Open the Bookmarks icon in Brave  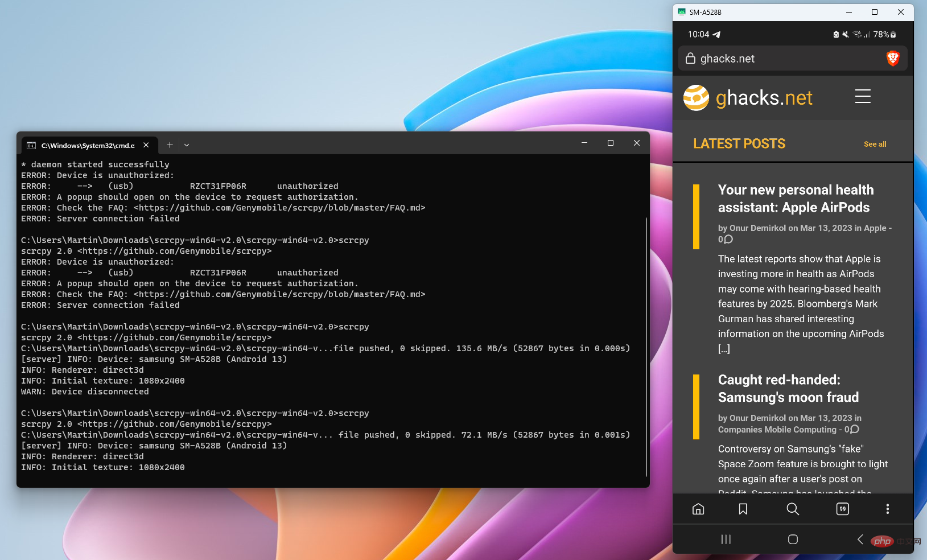(x=743, y=509)
